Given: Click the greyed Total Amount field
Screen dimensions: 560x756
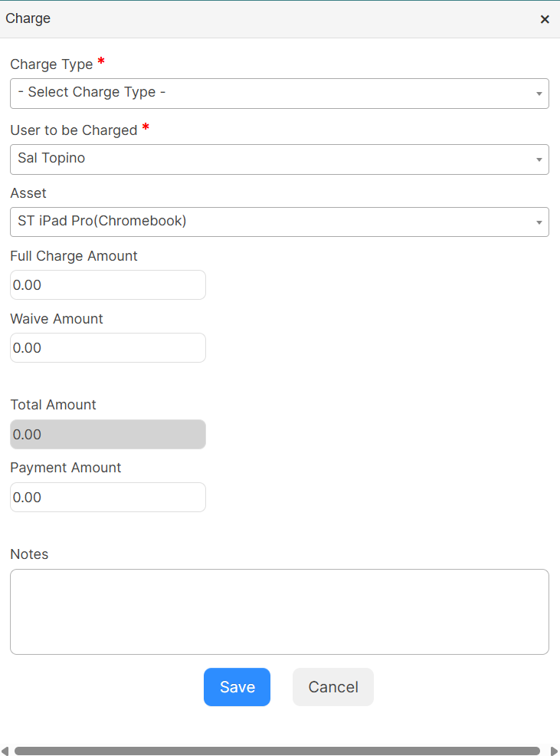Looking at the screenshot, I should [x=108, y=435].
